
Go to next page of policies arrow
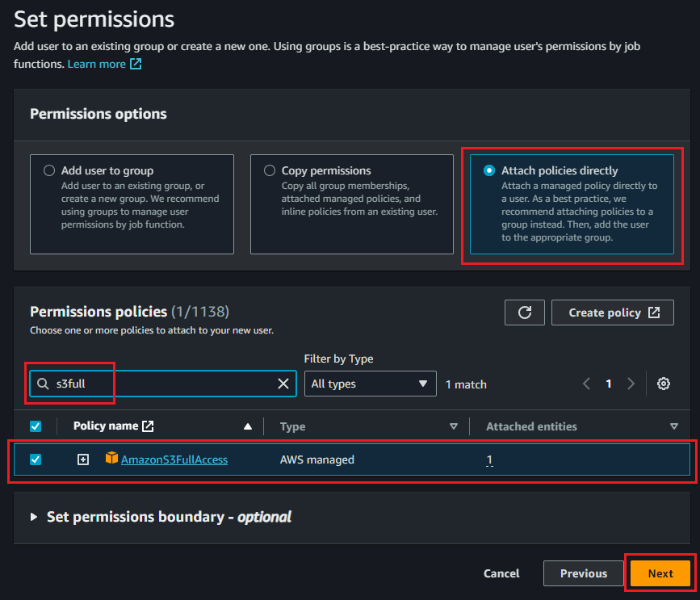pyautogui.click(x=631, y=384)
